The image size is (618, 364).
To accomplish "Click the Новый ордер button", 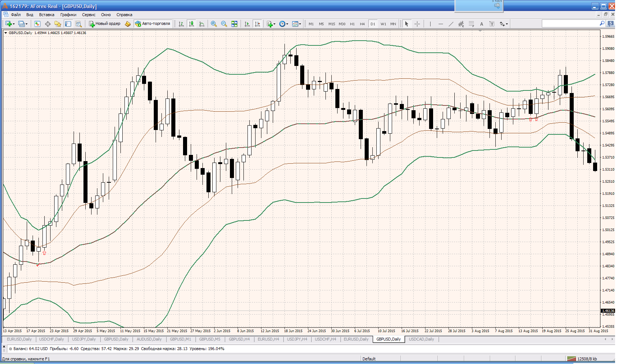I will 105,24.
